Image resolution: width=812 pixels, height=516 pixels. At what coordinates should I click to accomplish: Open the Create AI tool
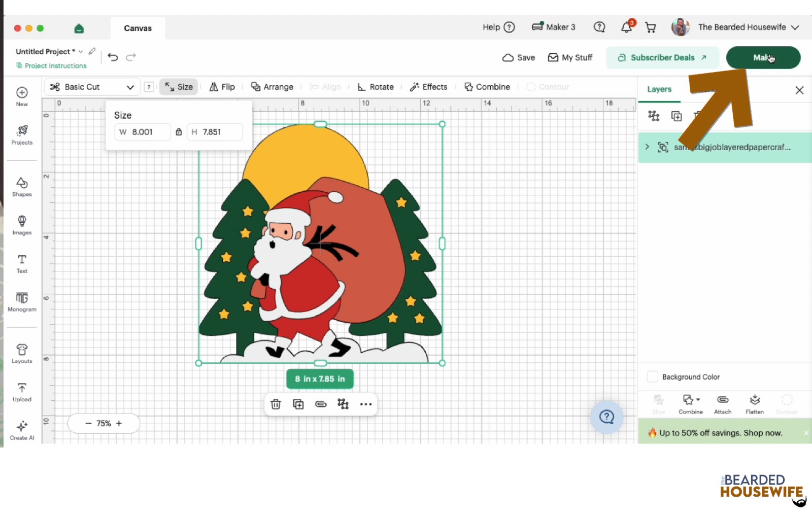22,430
